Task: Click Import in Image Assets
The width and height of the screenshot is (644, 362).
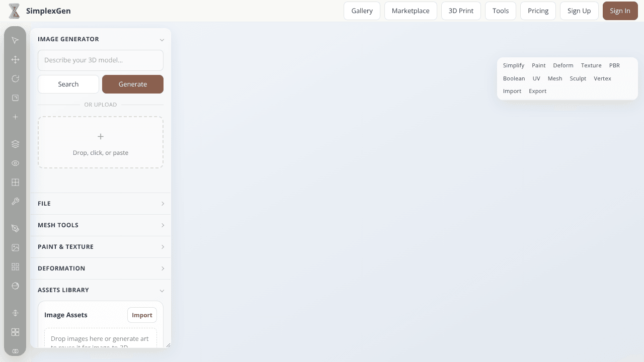Action: tap(142, 315)
